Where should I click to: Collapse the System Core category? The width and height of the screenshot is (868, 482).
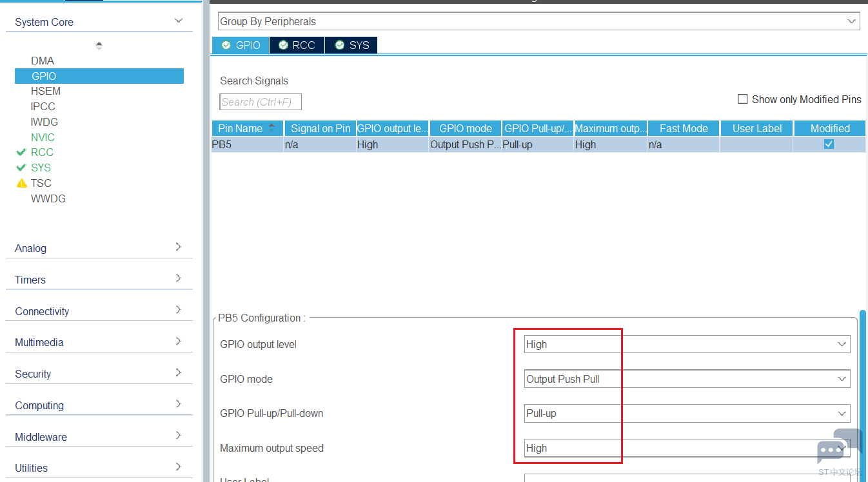coord(179,21)
